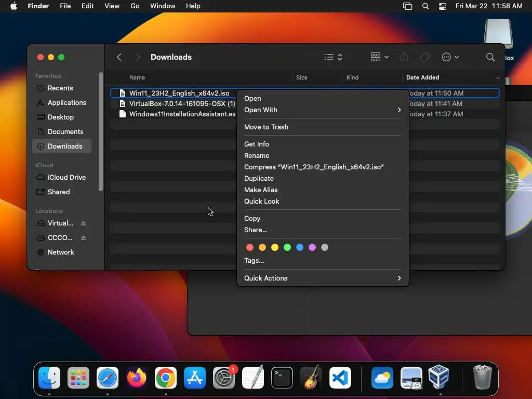Apply the orange tag color

tap(262, 247)
